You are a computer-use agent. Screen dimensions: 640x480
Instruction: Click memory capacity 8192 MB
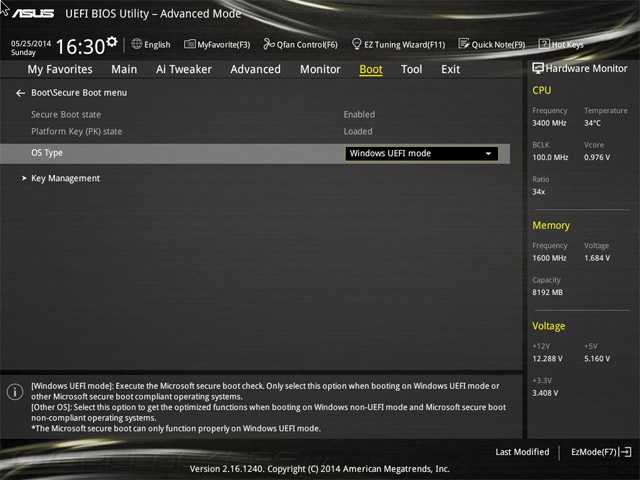547,292
